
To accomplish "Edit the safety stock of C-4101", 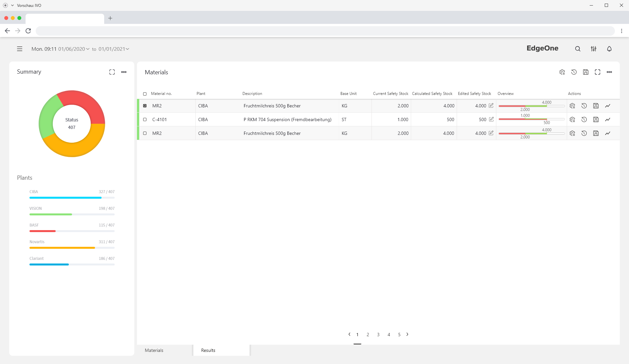I will click(x=491, y=119).
